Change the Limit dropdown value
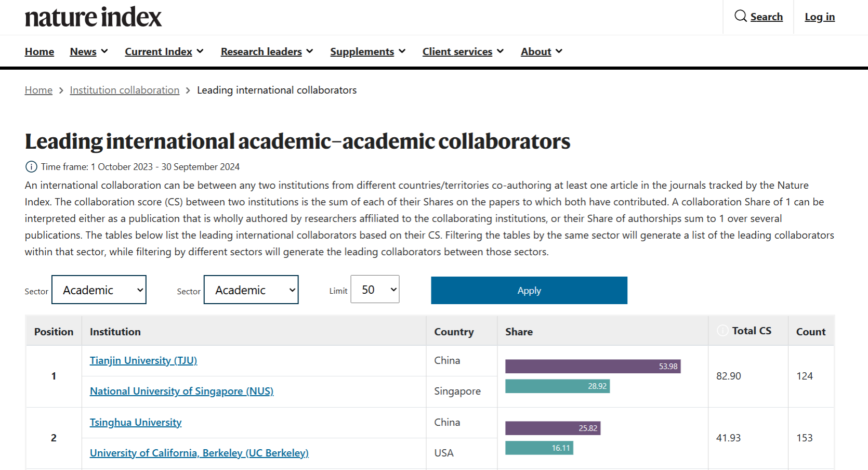868x470 pixels. coord(375,289)
